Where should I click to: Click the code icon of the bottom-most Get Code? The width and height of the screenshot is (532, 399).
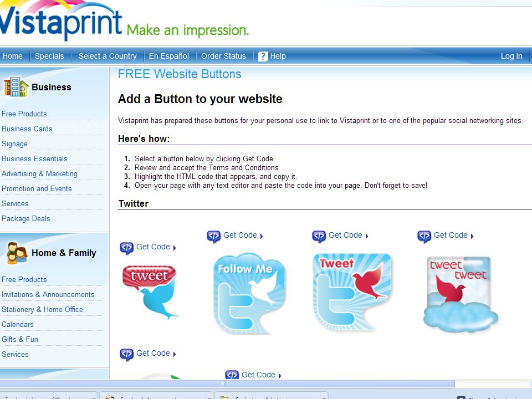[x=232, y=375]
